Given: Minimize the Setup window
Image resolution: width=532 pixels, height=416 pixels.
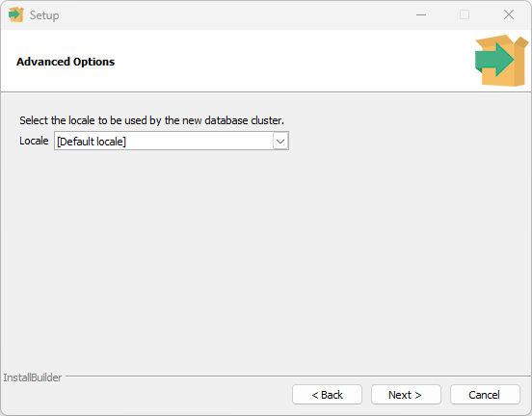Looking at the screenshot, I should click(x=421, y=14).
